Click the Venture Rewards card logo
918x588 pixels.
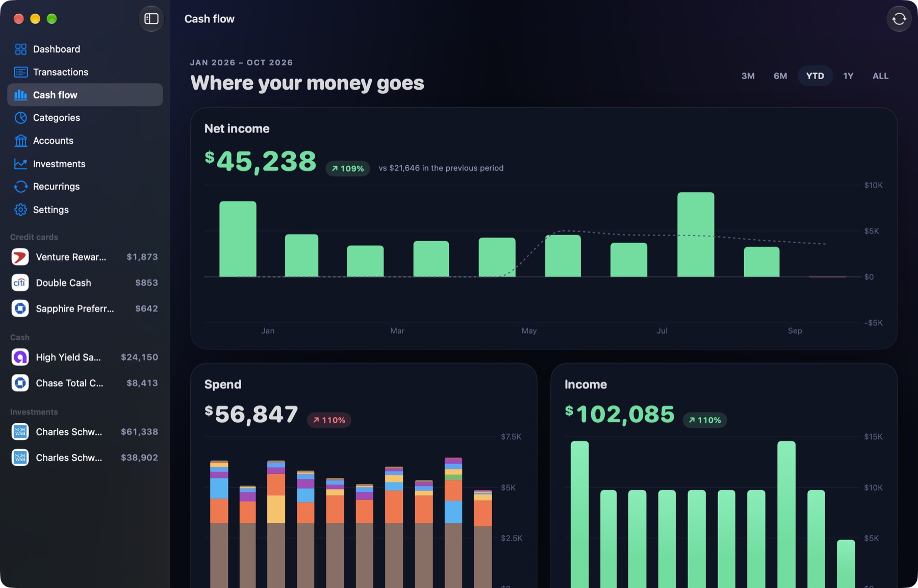click(20, 257)
